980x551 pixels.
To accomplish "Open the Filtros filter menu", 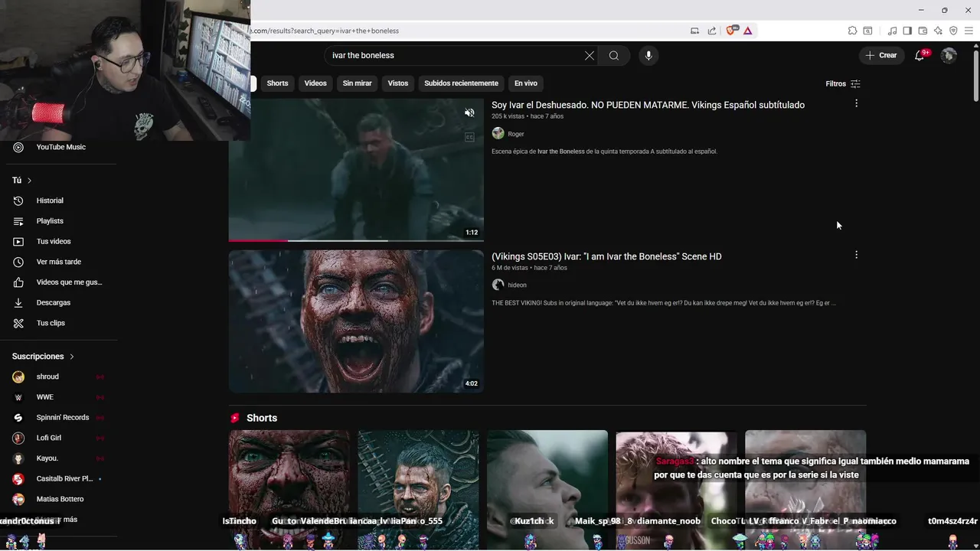I will pos(843,83).
